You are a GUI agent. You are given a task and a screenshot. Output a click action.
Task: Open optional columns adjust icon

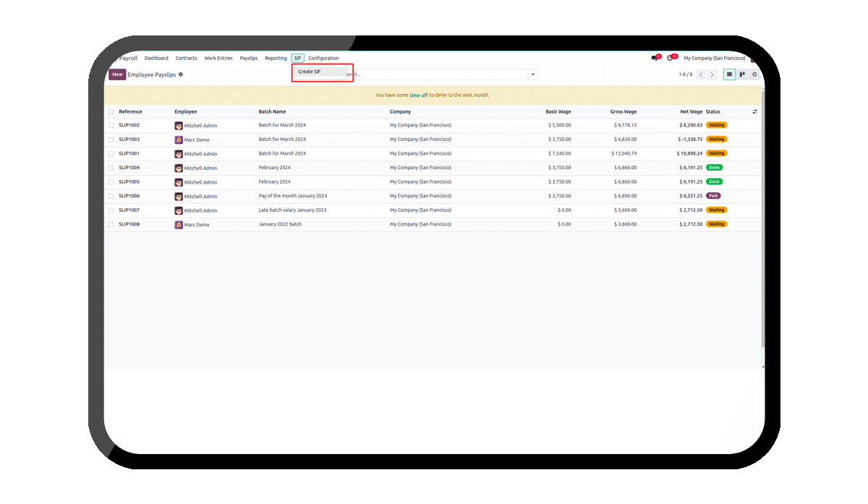coord(754,112)
